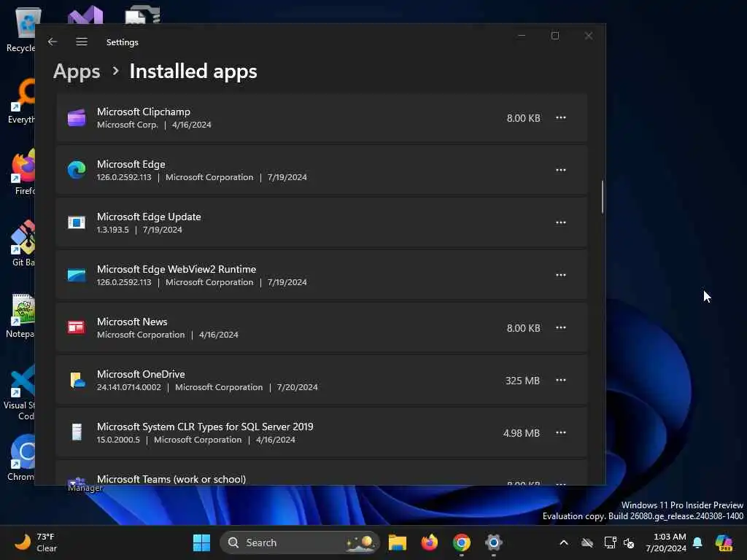Open more options for Microsoft Clipchamp
747x560 pixels.
561,117
